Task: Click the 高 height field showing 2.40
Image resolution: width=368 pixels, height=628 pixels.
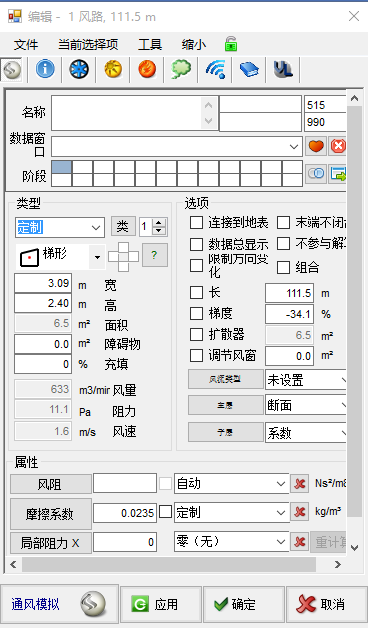Action: (x=43, y=303)
